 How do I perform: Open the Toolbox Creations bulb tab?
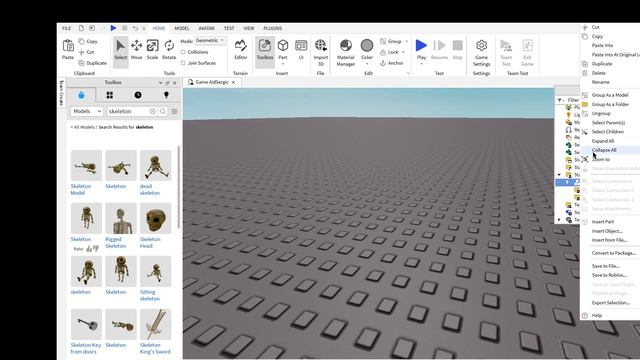pos(166,95)
